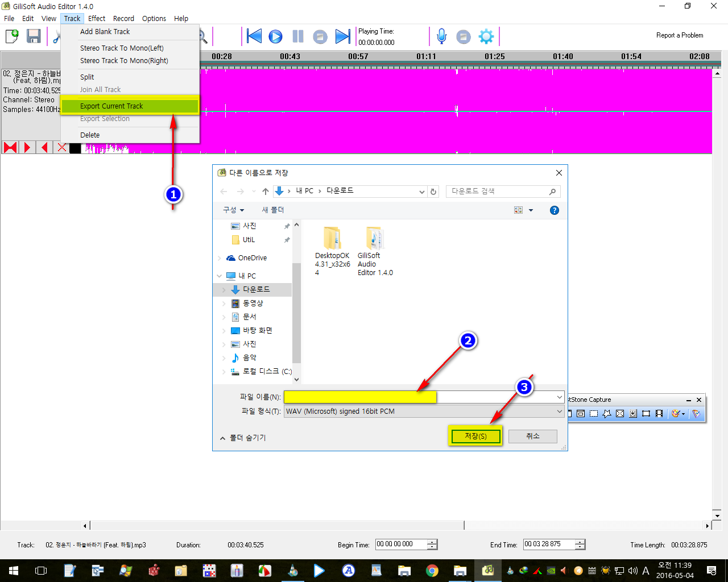Select FastStone window object capture icon

[581, 414]
